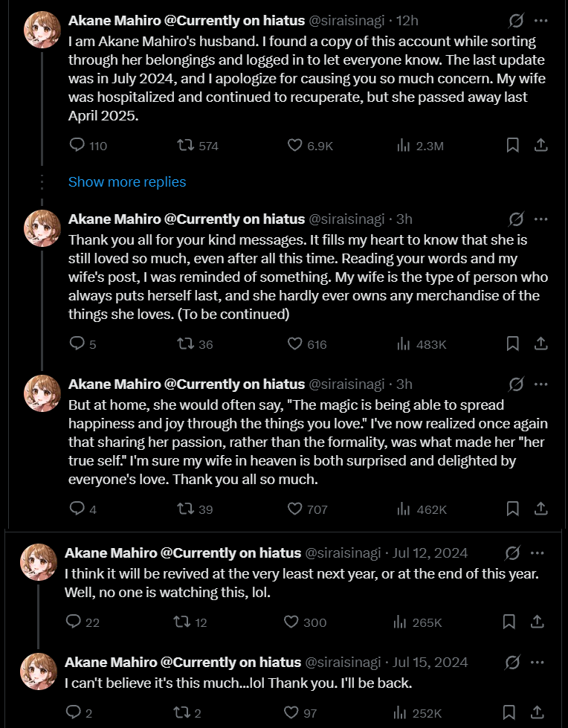568x728 pixels.
Task: Share the post with 707 likes
Action: click(541, 509)
